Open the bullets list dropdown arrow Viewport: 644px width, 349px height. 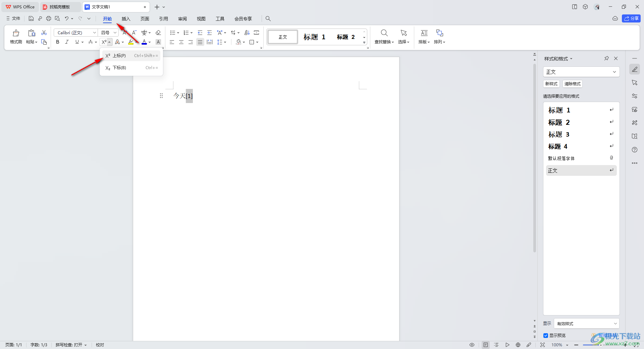(x=178, y=33)
